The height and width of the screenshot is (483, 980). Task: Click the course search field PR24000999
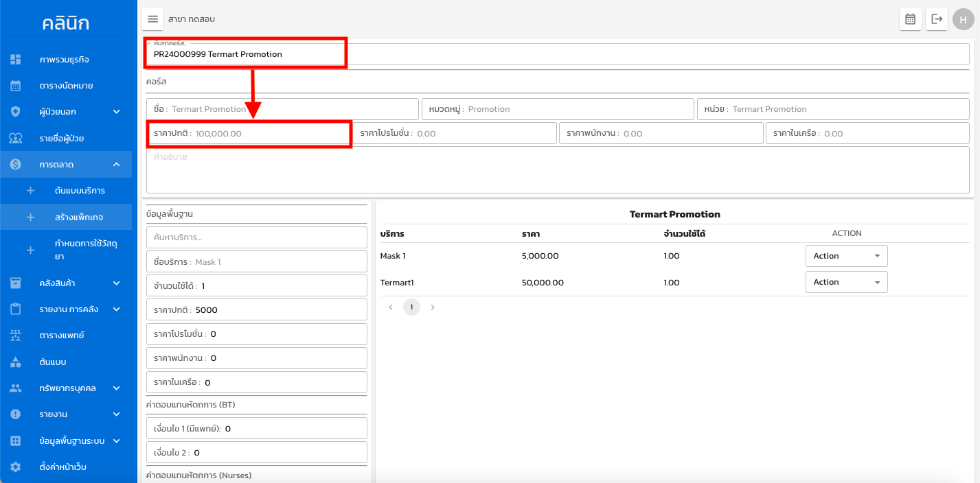558,54
